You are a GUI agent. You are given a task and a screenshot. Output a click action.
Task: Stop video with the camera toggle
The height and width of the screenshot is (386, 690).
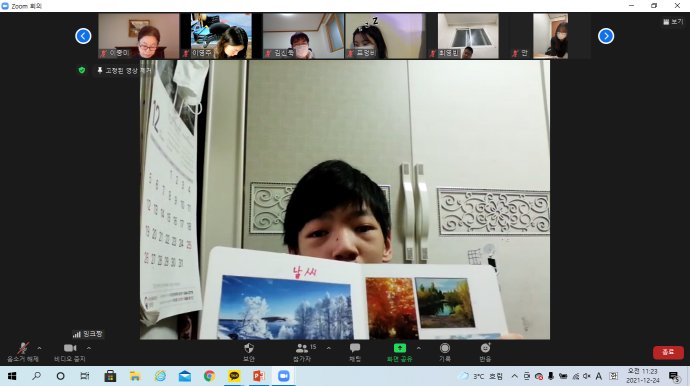pos(70,348)
